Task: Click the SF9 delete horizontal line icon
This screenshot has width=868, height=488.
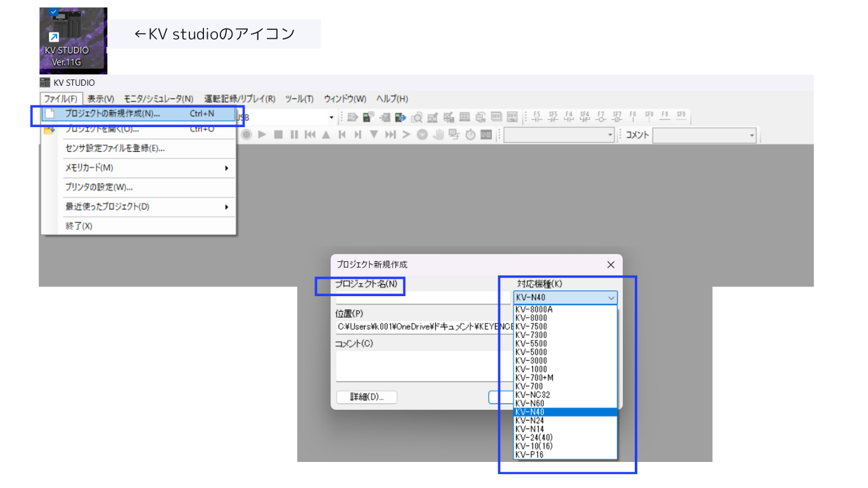Action: pos(681,117)
